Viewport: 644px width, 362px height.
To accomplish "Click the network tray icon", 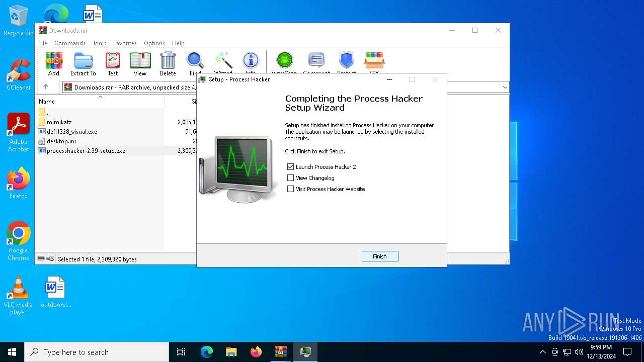I will (x=567, y=352).
